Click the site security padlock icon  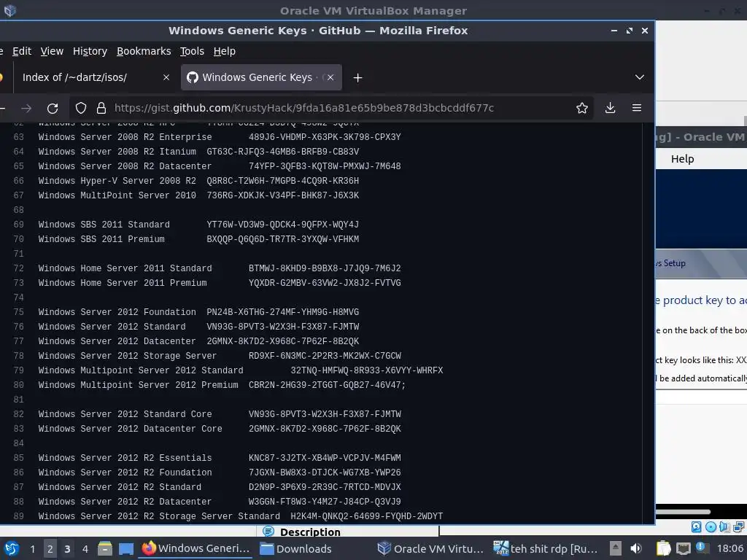coord(101,108)
